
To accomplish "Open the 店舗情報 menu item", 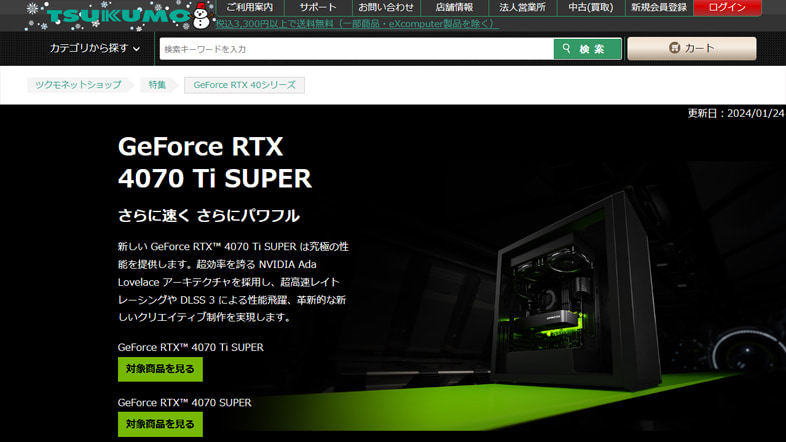I will tap(454, 8).
